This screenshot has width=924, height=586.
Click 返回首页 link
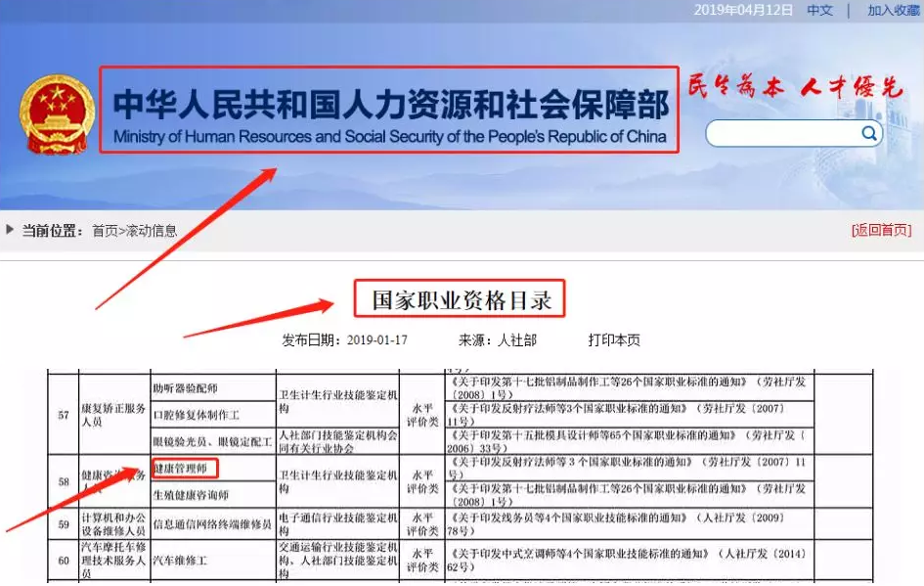(x=882, y=230)
